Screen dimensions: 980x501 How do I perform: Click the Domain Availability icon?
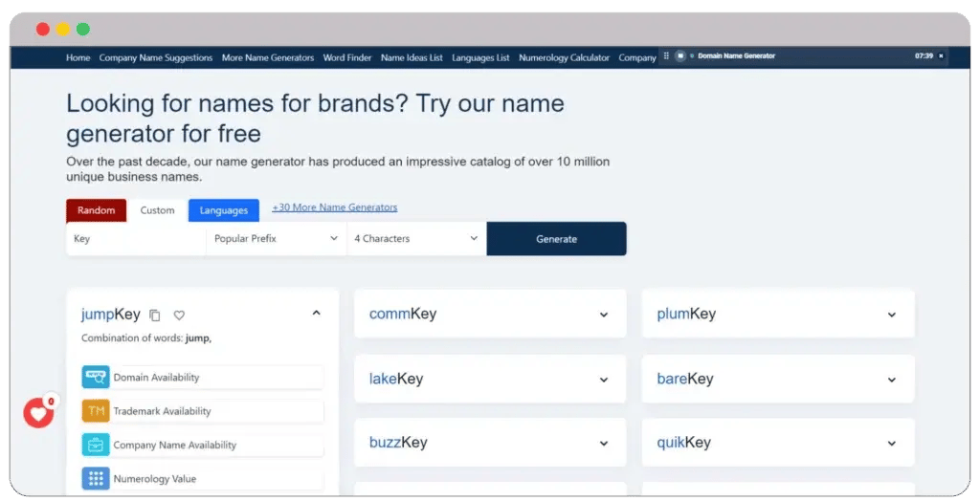click(x=96, y=377)
